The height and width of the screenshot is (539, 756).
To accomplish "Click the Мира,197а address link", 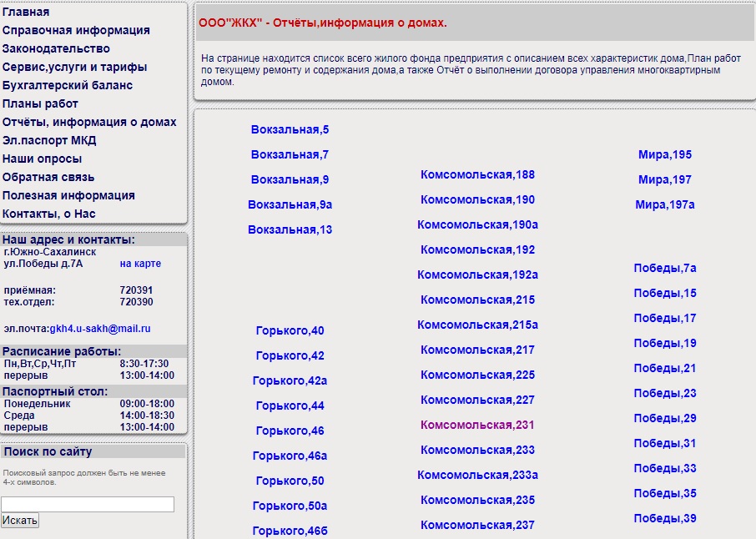I will tap(664, 205).
